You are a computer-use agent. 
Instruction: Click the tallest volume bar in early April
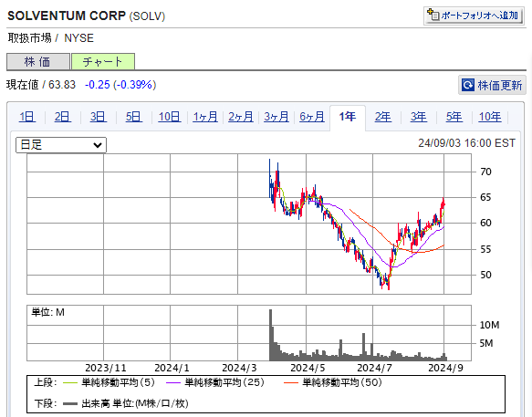(x=270, y=335)
